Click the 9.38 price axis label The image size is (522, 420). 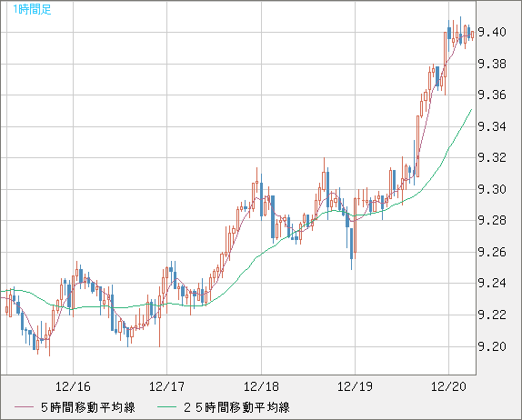(x=492, y=64)
